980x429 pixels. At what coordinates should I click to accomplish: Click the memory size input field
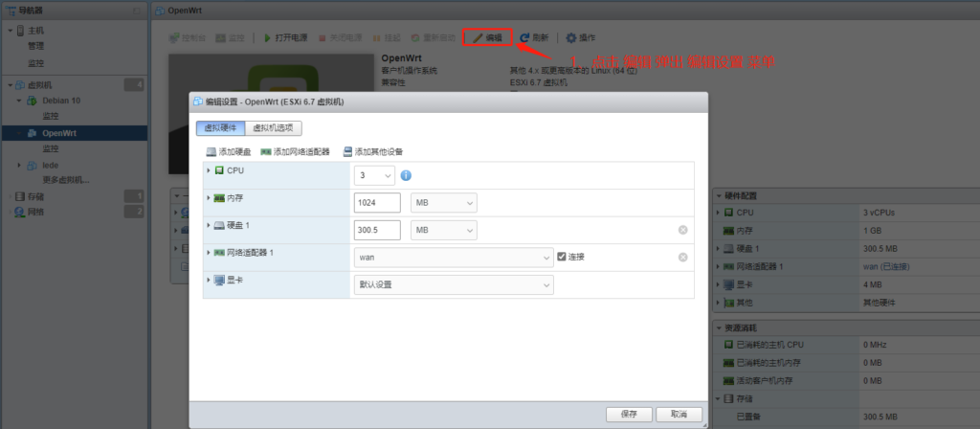tap(376, 203)
